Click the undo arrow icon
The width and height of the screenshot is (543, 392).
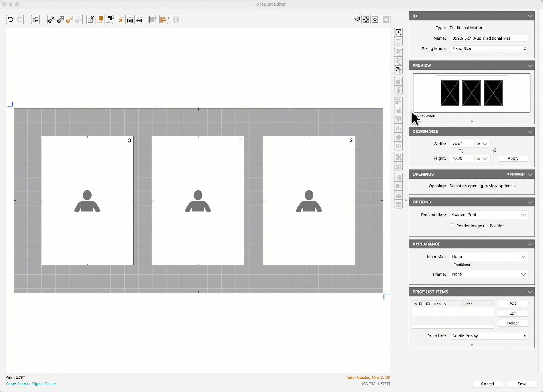(10, 19)
